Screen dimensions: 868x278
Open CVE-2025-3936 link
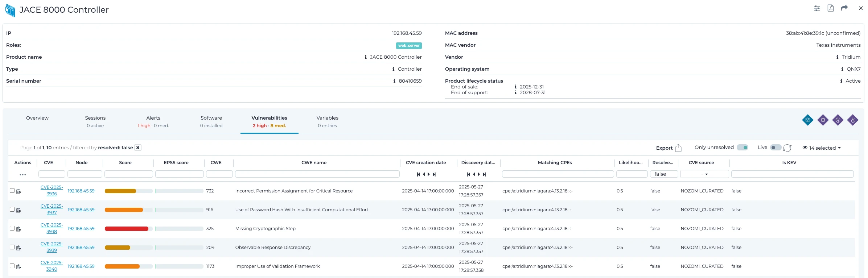coord(52,191)
